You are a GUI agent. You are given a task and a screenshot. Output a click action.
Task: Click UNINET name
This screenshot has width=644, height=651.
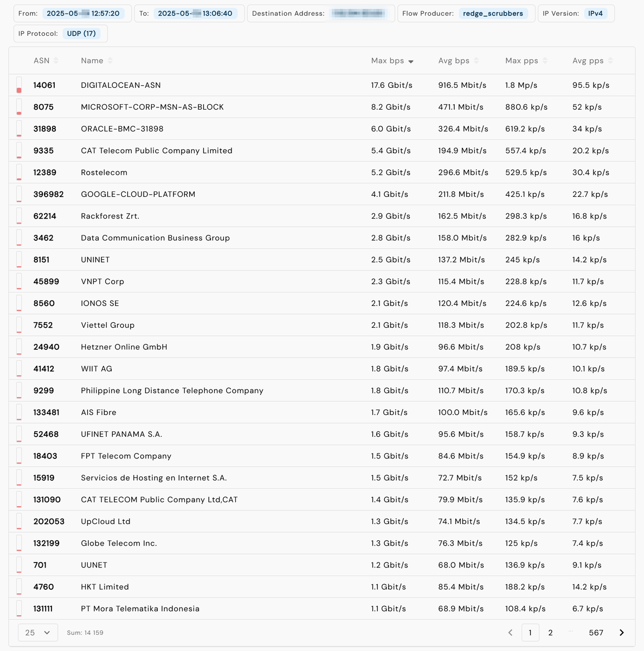[x=95, y=260]
